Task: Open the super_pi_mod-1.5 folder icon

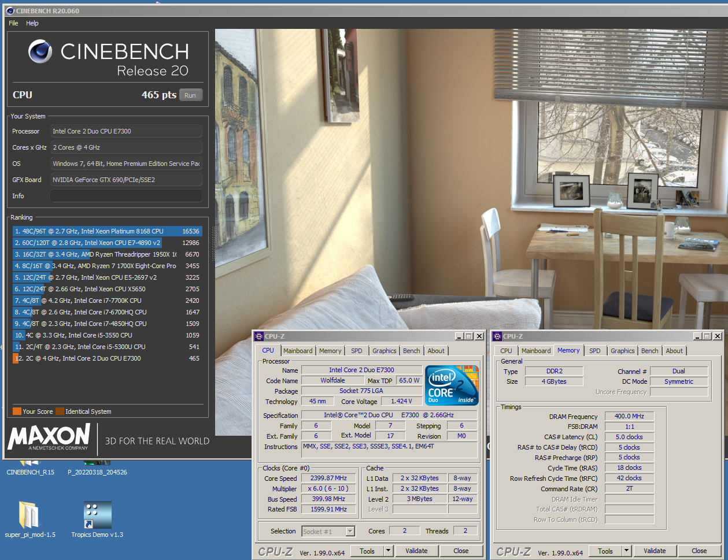Action: pyautogui.click(x=30, y=515)
